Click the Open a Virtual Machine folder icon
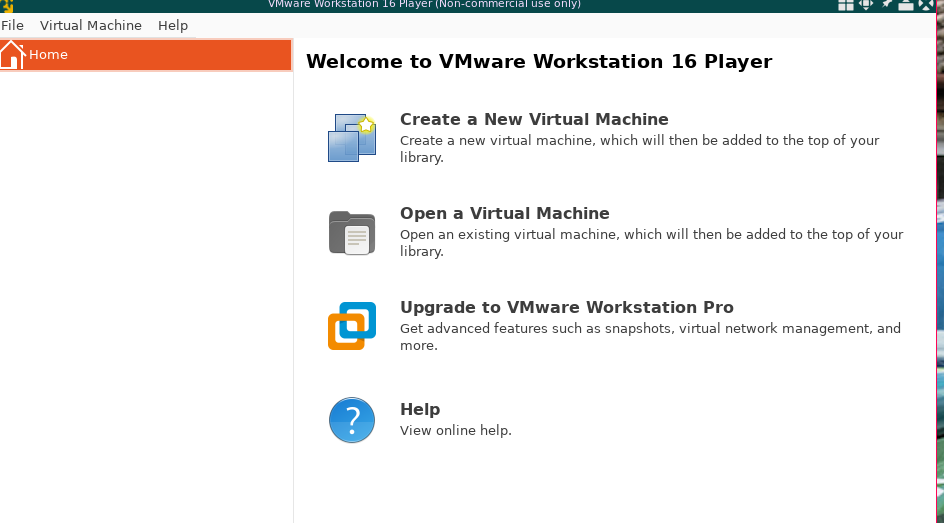This screenshot has height=523, width=944. pyautogui.click(x=352, y=232)
